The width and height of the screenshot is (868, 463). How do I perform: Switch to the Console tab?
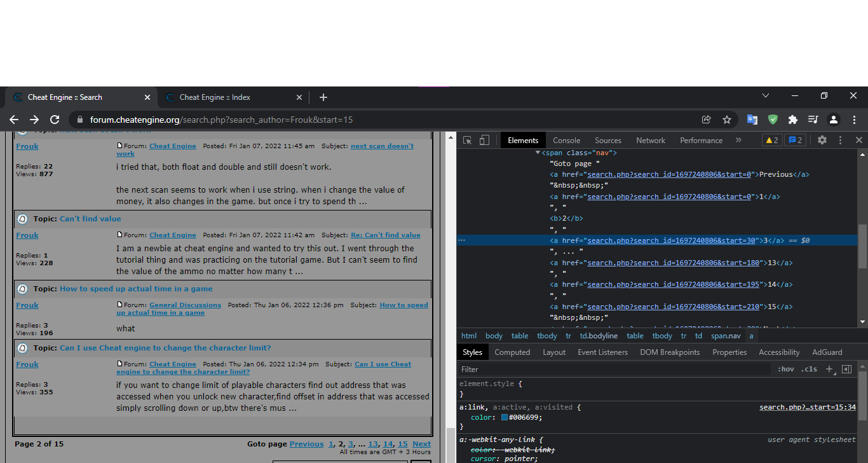566,140
